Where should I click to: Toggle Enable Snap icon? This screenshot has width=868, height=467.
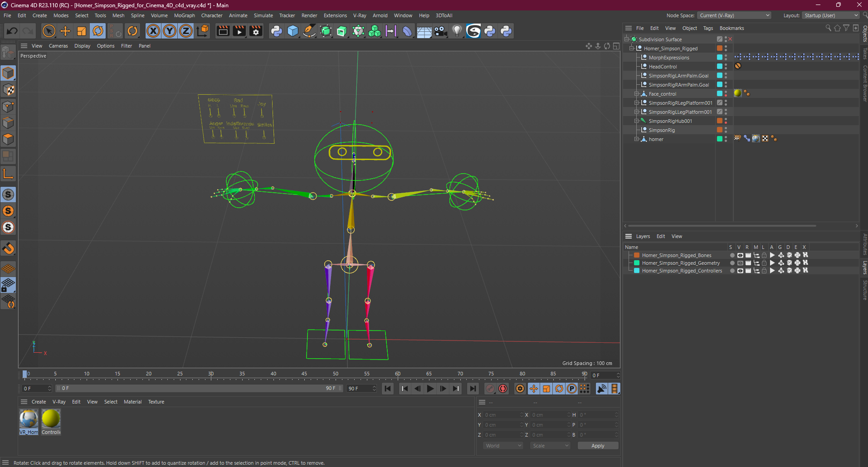click(x=8, y=195)
